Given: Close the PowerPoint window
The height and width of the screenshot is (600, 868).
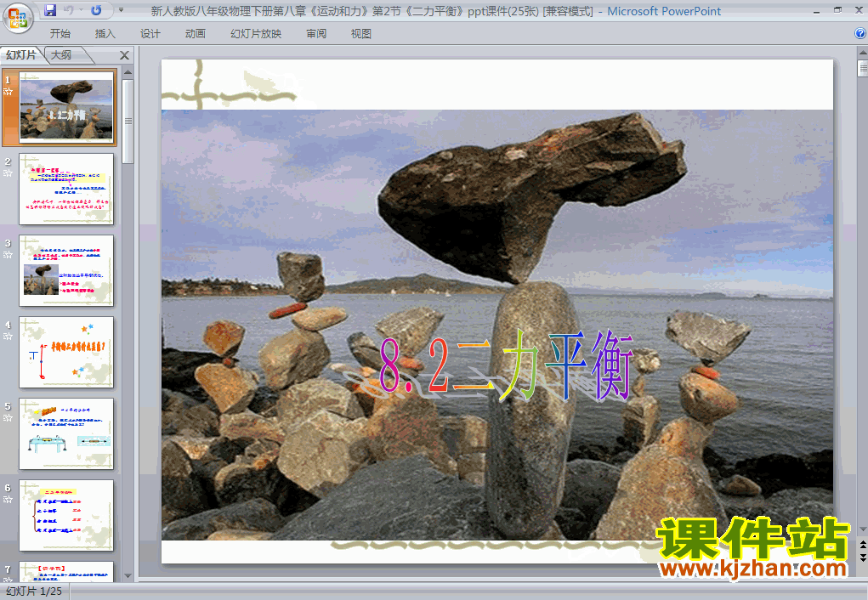Looking at the screenshot, I should coord(859,10).
